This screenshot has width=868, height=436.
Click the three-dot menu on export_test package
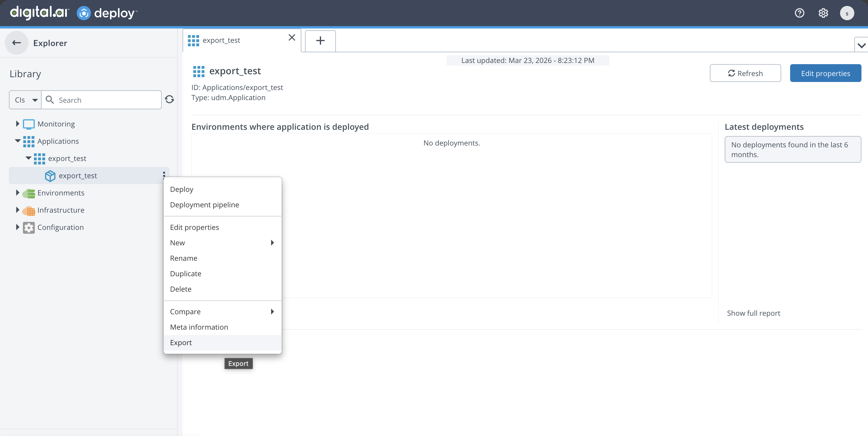tap(164, 174)
